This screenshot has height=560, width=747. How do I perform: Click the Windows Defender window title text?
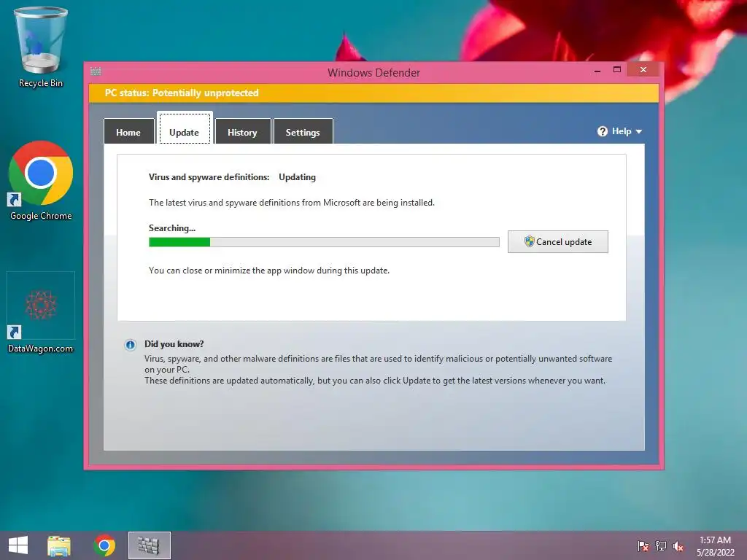coord(374,73)
